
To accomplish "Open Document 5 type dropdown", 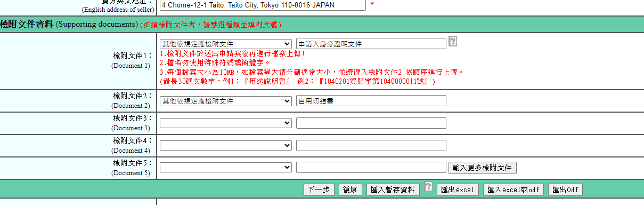I will (226, 168).
